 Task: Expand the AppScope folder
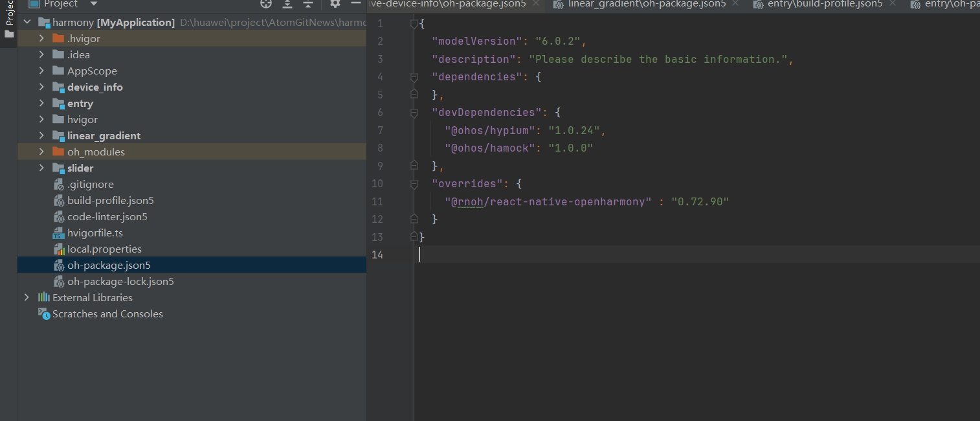tap(41, 71)
